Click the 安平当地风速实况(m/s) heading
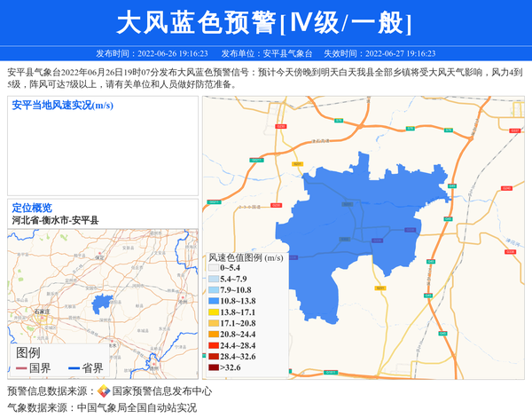Image resolution: width=532 pixels, height=418 pixels. 62,106
